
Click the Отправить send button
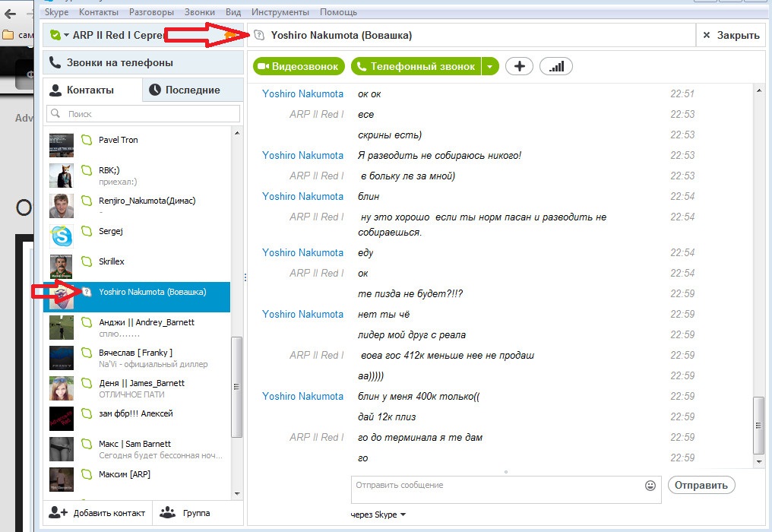701,485
